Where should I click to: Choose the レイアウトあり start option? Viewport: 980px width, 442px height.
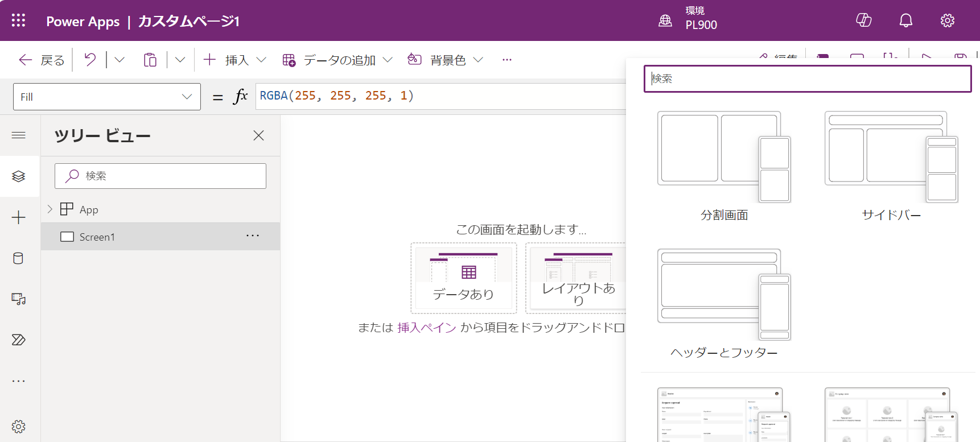pyautogui.click(x=576, y=278)
